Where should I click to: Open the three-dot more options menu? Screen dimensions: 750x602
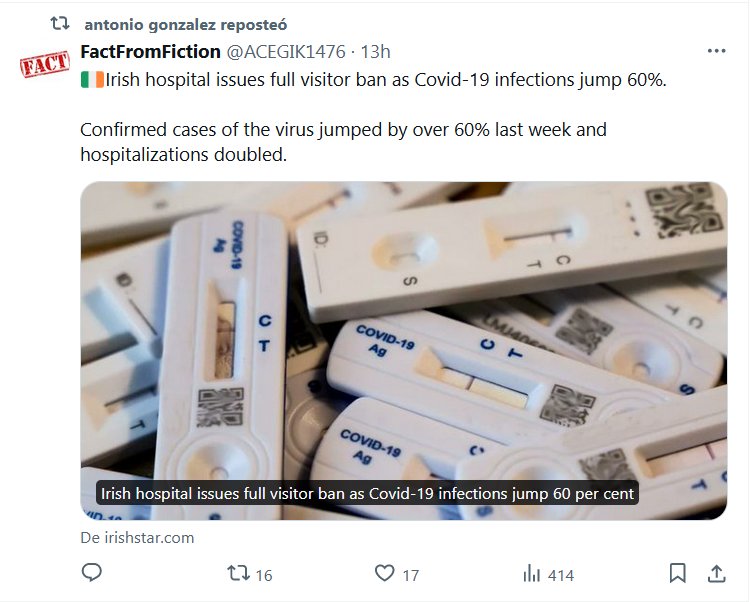pyautogui.click(x=716, y=51)
